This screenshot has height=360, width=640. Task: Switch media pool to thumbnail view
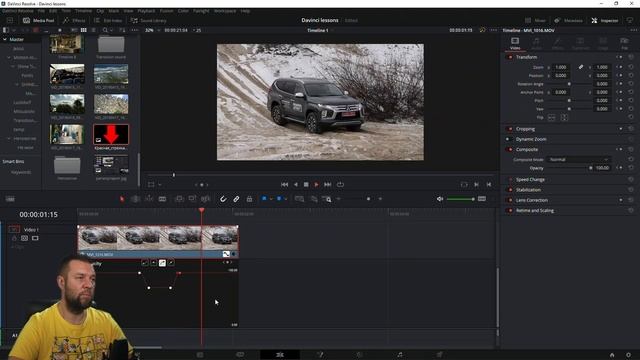coord(84,30)
